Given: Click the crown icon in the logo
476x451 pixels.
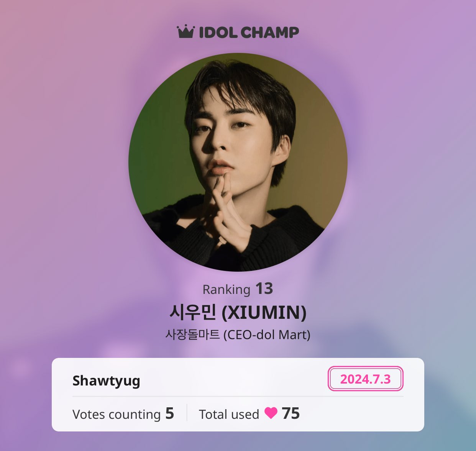Looking at the screenshot, I should tap(186, 32).
